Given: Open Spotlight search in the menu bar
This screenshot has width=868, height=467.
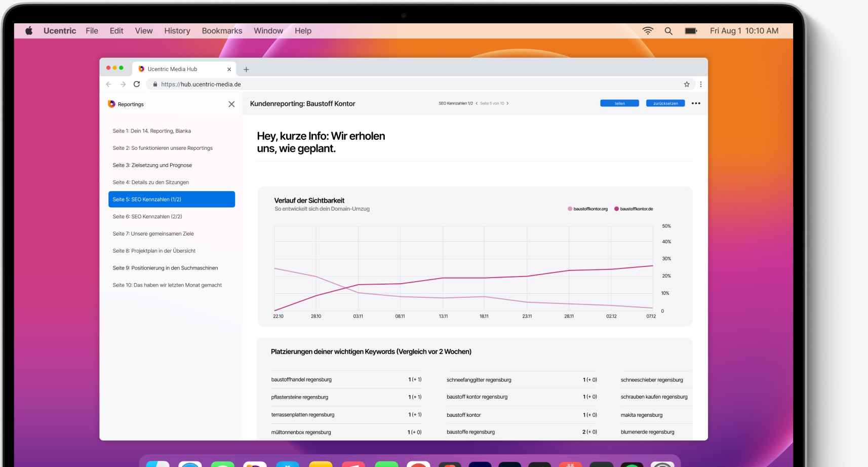Looking at the screenshot, I should 668,31.
